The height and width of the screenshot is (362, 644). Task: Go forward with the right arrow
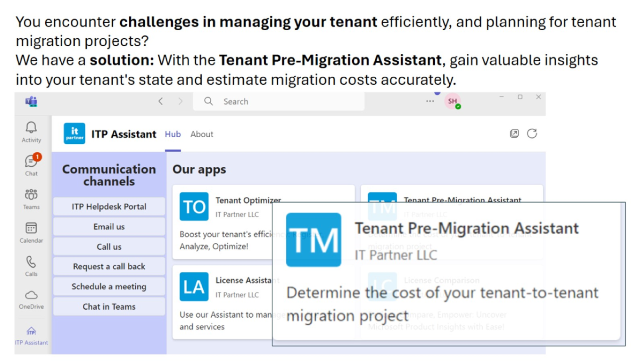181,101
